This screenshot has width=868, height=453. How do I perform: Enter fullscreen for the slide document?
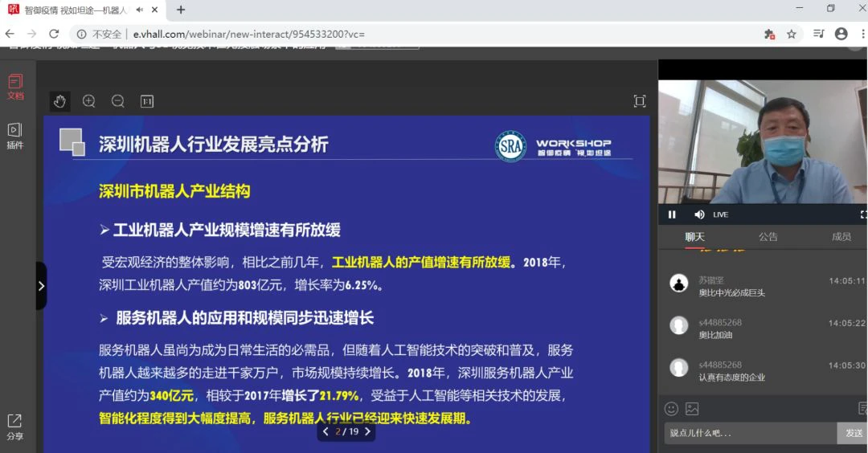(x=639, y=101)
